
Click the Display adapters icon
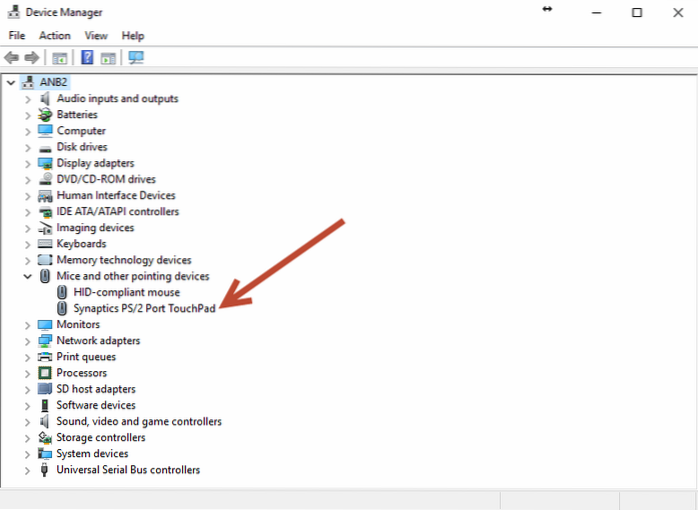45,163
